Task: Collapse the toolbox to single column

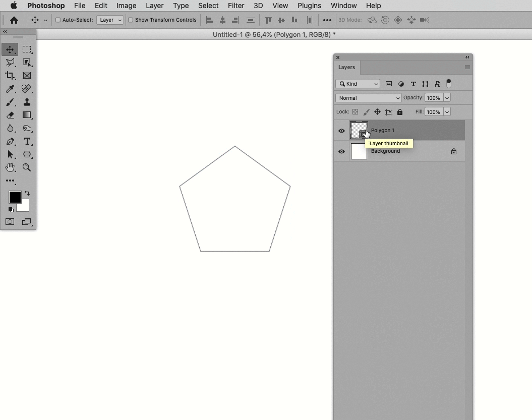Action: 5,32
